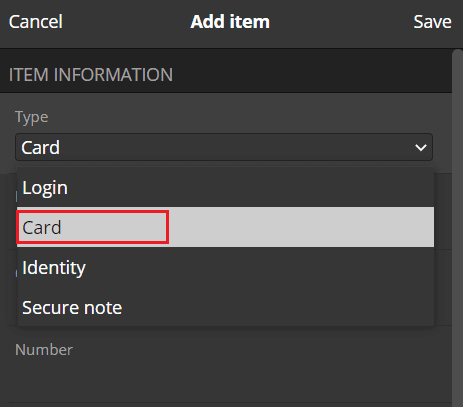Select Login from the type list
Viewport: 463px width, 407px height.
[x=225, y=187]
